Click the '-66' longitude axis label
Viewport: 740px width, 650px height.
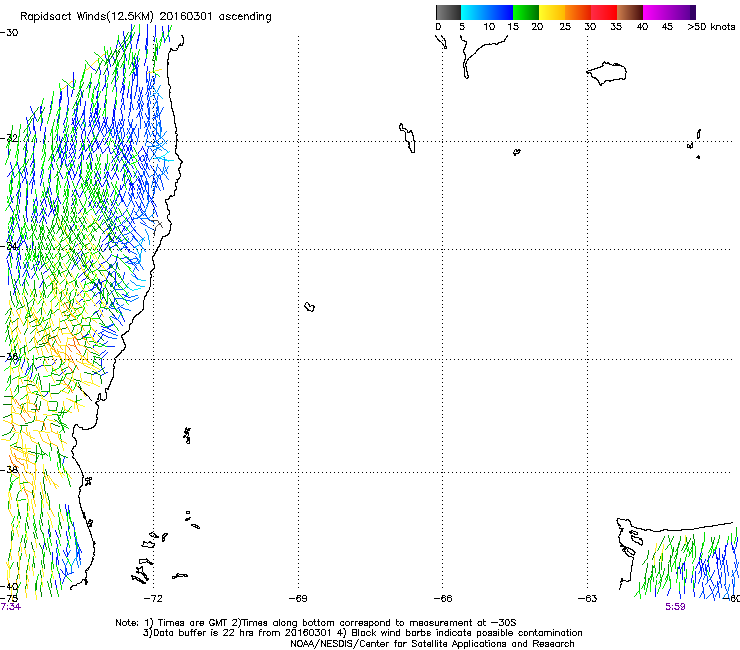443,599
